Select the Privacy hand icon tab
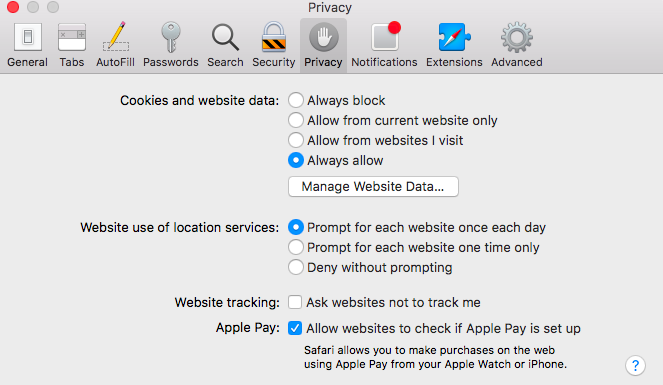663x385 pixels. click(323, 37)
